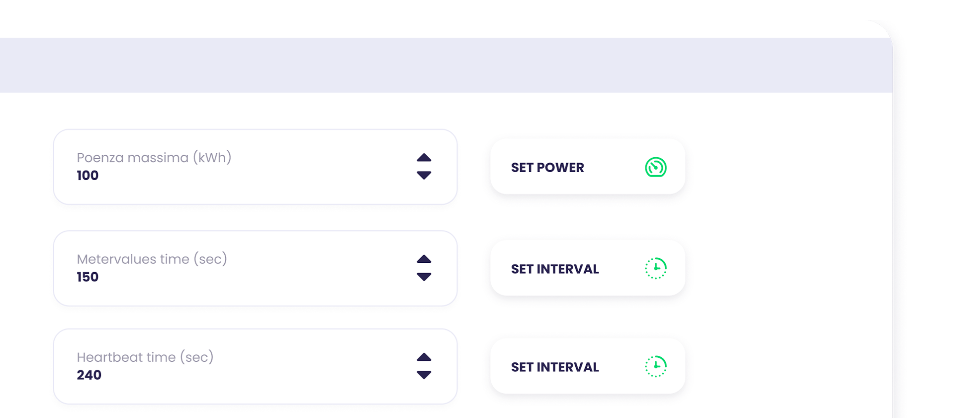Select the value 240 in Heartbeat field
The width and height of the screenshot is (980, 418).
[89, 375]
